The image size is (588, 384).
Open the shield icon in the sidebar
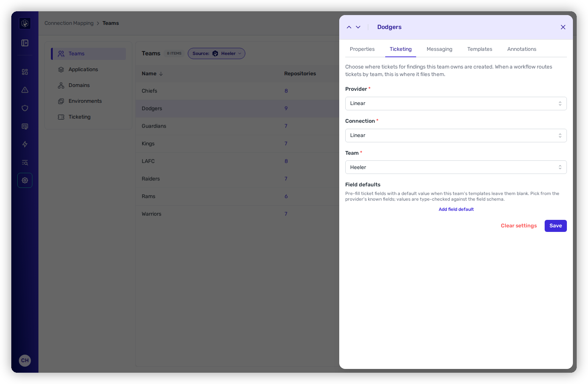tap(25, 108)
